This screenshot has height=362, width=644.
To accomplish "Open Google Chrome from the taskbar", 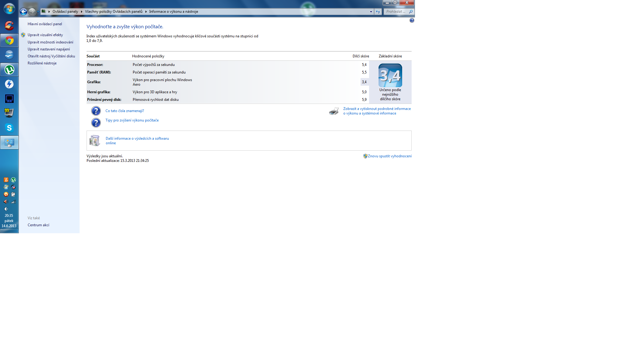I will 9,40.
